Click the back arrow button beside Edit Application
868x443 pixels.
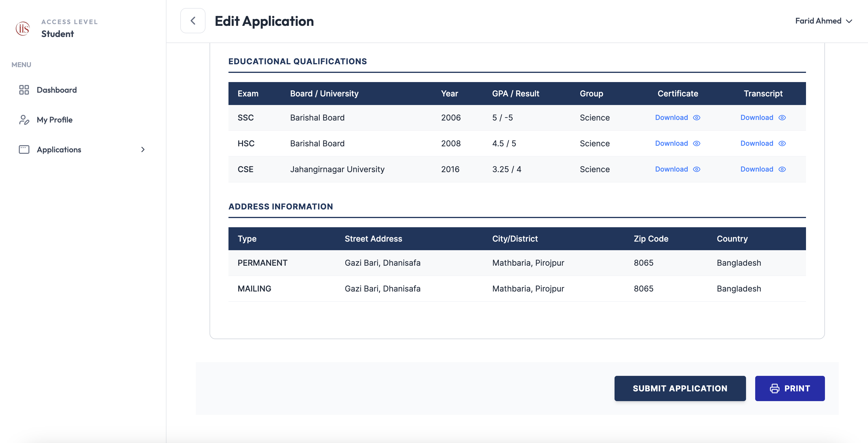point(193,21)
